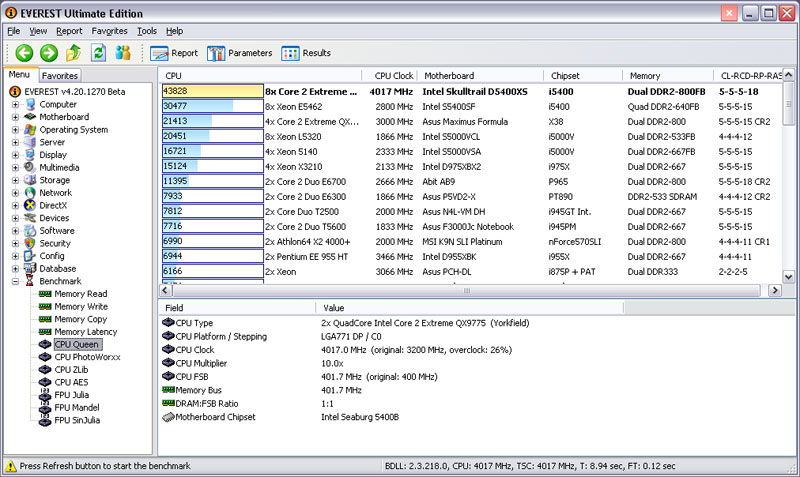Select the Software icon in tree

[x=30, y=231]
